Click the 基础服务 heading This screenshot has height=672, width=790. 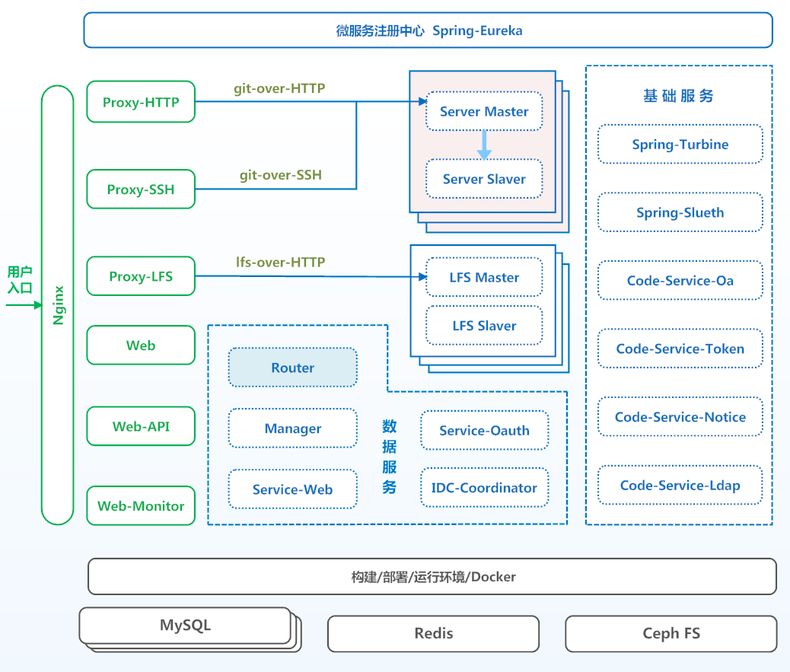coord(679,96)
